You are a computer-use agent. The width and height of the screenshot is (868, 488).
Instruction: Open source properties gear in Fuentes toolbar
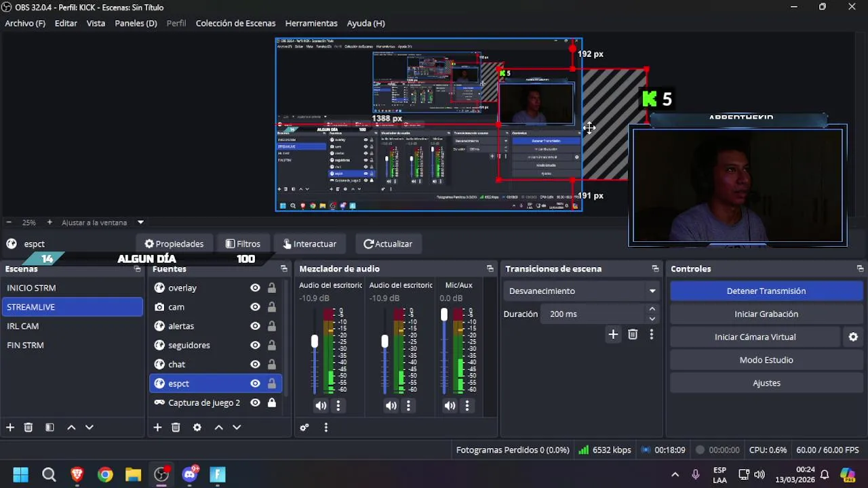tap(197, 427)
